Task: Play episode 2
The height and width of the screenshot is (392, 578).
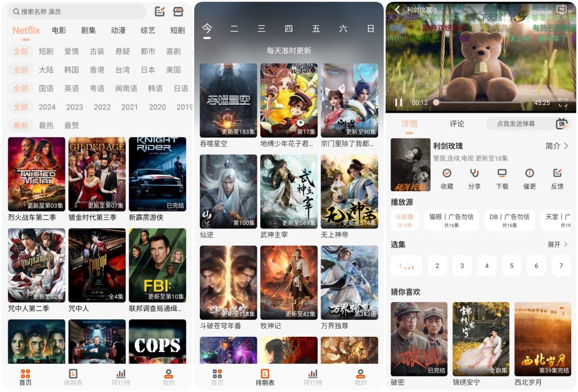Action: [437, 266]
